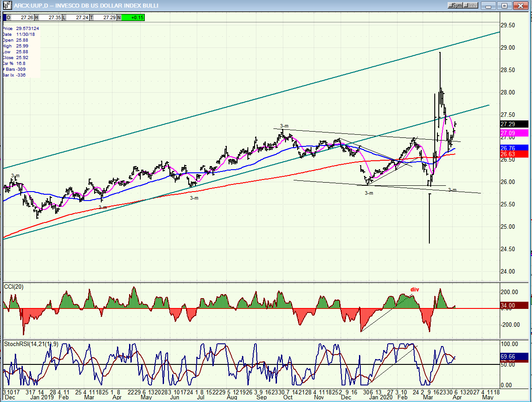Viewport: 532px width, 402px height.
Task: Click the blue 26.76 moving average label
Action: 510,147
